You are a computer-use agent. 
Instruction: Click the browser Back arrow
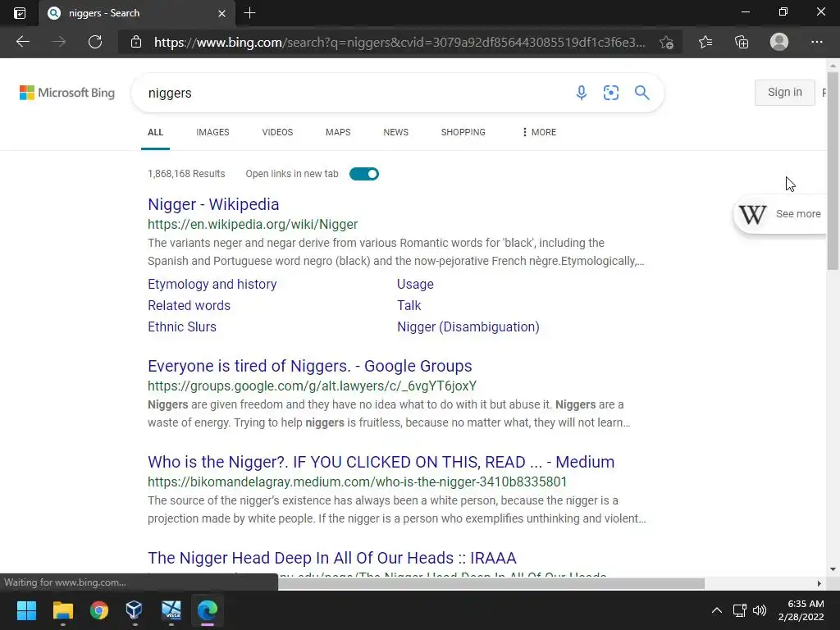coord(22,42)
